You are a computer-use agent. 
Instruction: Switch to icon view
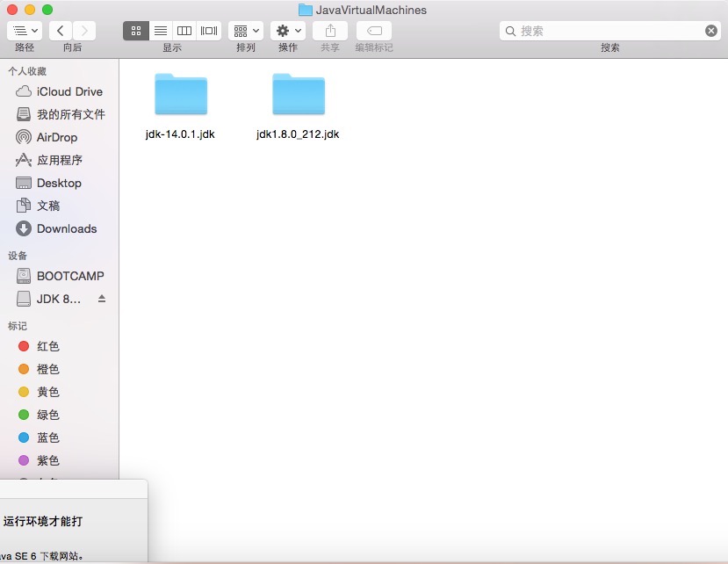click(136, 31)
